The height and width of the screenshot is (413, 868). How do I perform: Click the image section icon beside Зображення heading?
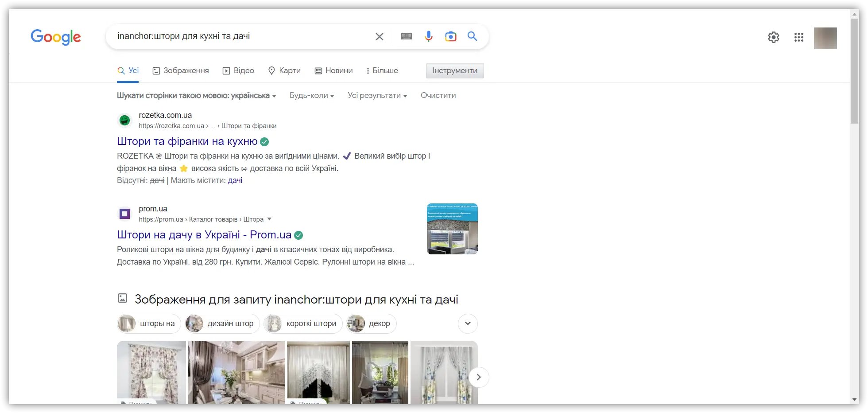pos(123,298)
